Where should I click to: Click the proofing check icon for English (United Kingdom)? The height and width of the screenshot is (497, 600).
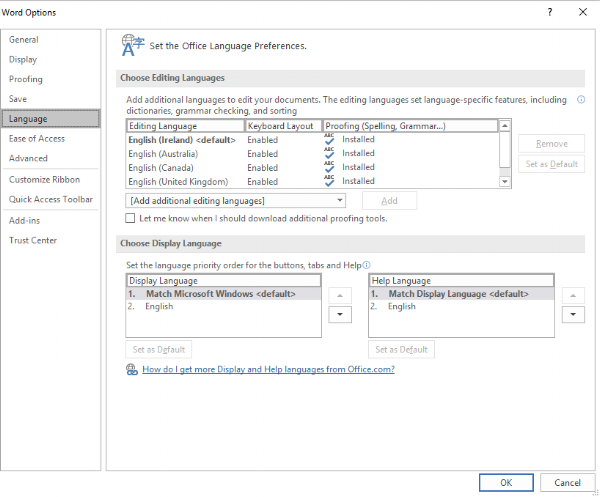tap(329, 181)
